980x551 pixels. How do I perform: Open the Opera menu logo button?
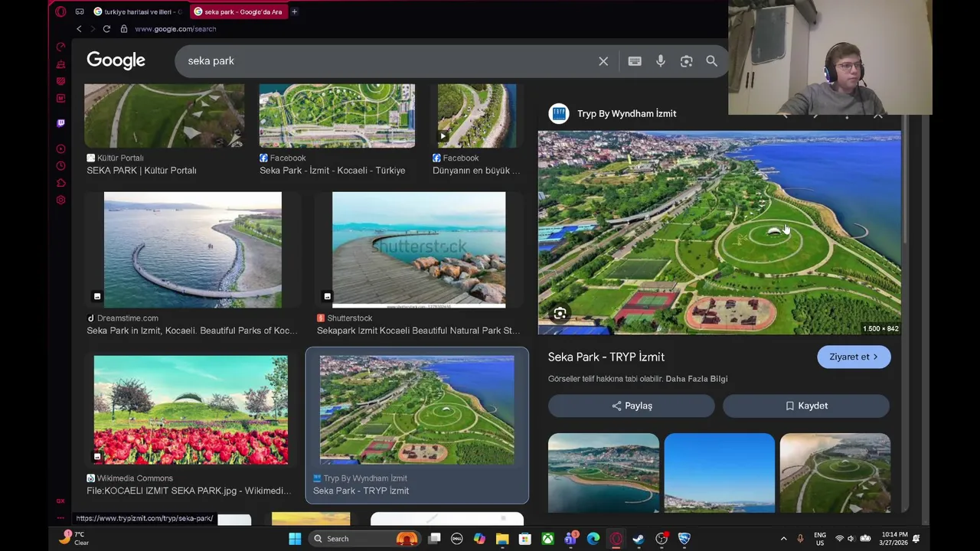pyautogui.click(x=61, y=11)
